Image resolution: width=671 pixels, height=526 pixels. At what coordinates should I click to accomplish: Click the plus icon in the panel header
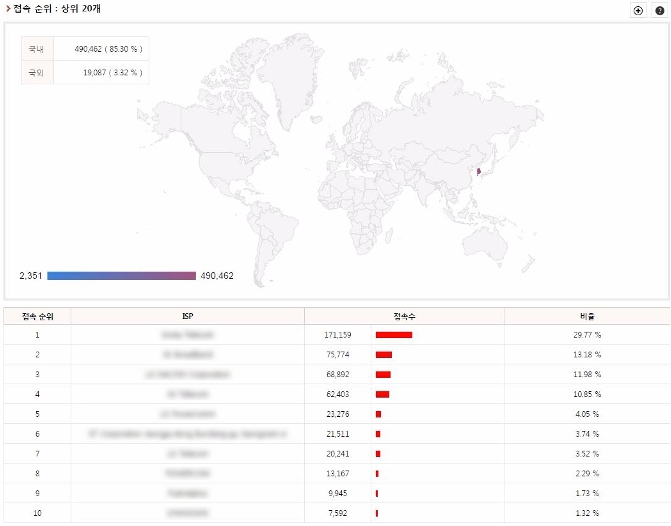(638, 10)
